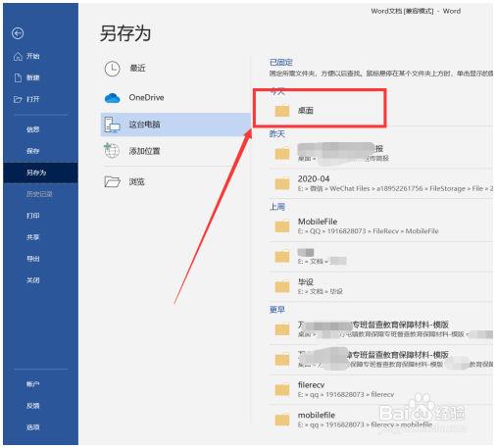Select 这台电脑 as save location

tap(175, 124)
